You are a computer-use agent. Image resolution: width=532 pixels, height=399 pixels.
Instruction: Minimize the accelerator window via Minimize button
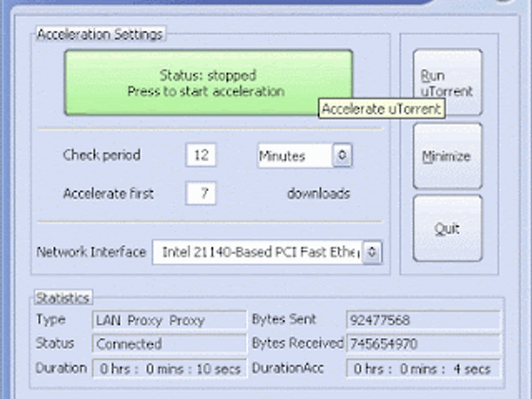447,156
